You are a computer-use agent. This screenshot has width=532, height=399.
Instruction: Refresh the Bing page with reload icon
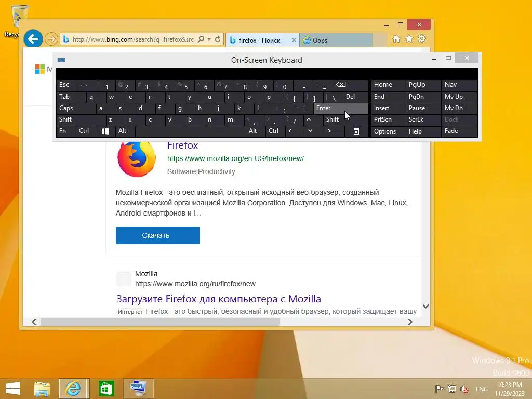click(218, 39)
